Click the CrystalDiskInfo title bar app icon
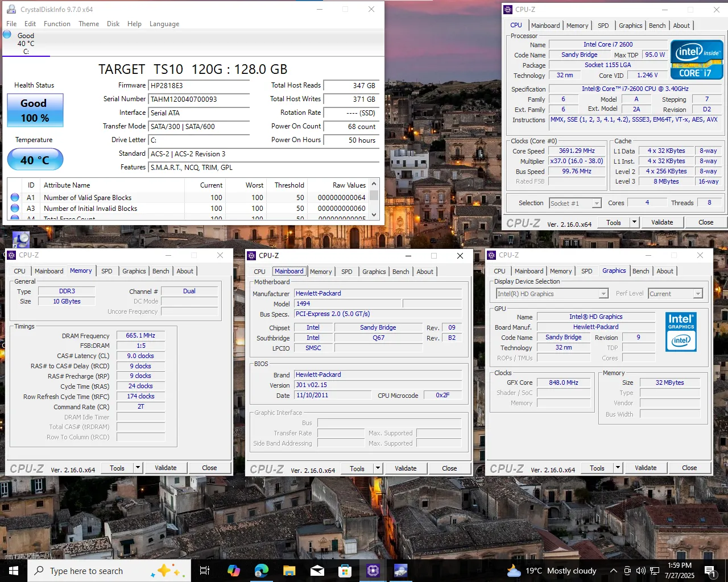The width and height of the screenshot is (728, 582). pos(11,9)
